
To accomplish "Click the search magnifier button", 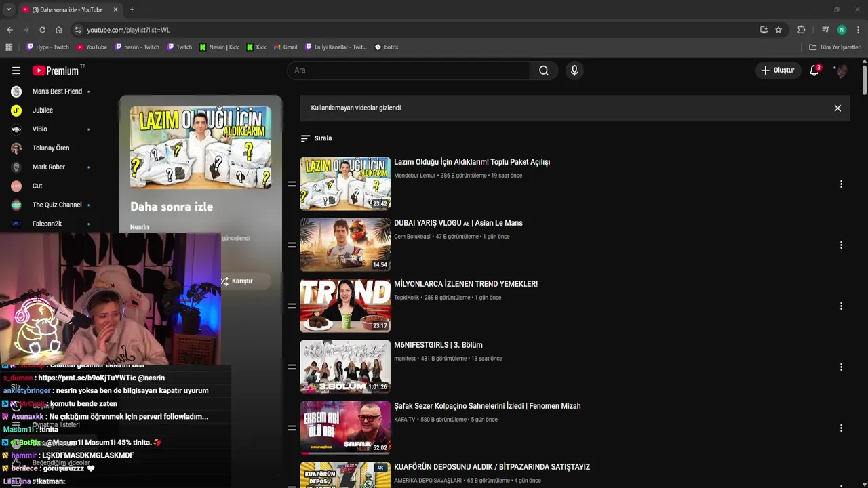I will pos(544,70).
